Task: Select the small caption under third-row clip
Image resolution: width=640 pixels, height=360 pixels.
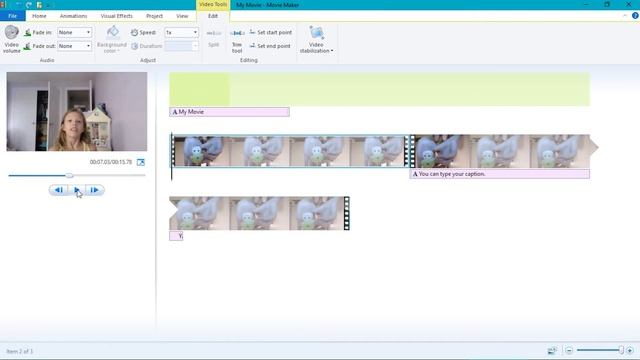Action: click(x=176, y=236)
